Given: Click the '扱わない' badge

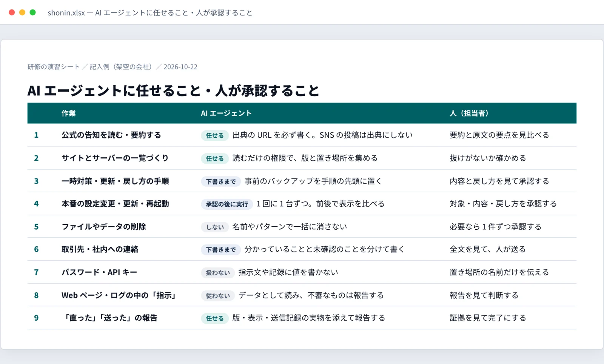Looking at the screenshot, I should click(218, 273).
